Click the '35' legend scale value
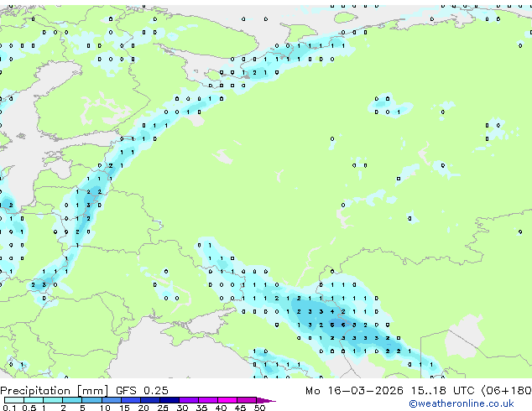Image resolution: width=532 pixels, height=411 pixels. (x=201, y=408)
